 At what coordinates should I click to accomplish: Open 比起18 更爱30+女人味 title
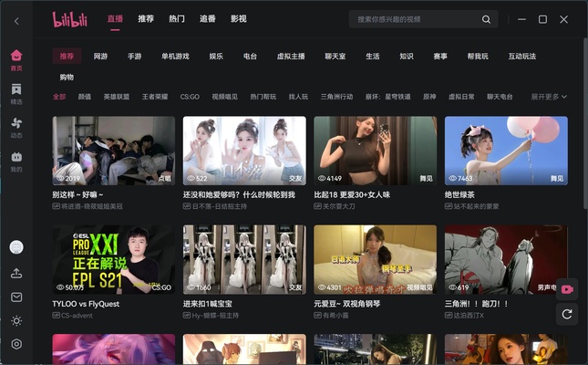point(352,195)
